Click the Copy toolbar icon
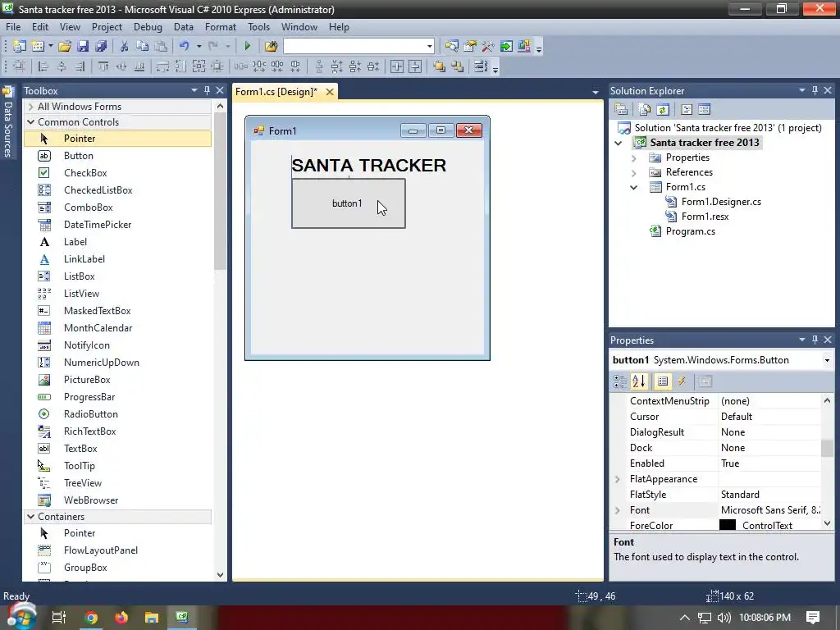 tap(143, 47)
